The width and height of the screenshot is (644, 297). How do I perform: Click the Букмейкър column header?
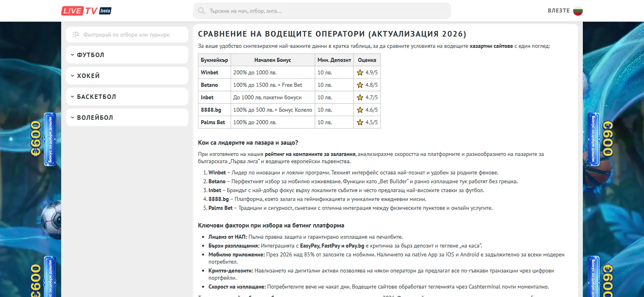[215, 60]
